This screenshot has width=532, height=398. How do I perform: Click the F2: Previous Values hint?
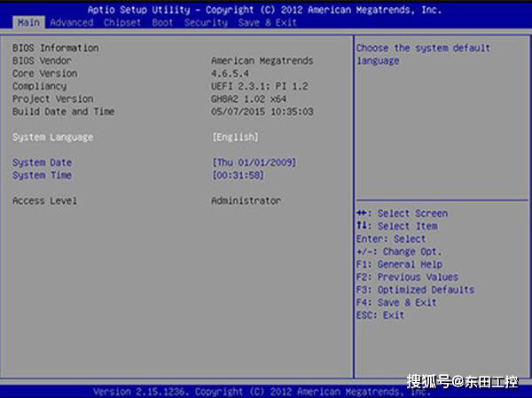tap(407, 277)
